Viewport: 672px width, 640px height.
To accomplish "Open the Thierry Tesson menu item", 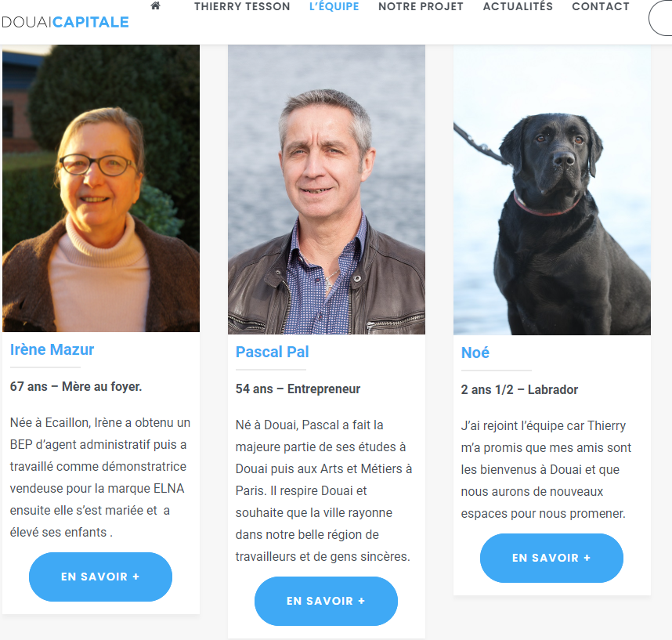I will coord(242,6).
